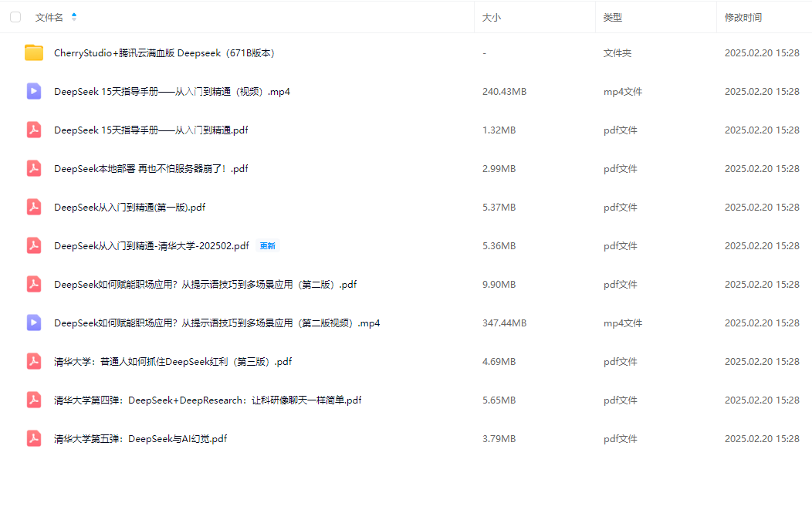Open 清华大学:普通人如何抓住DeepSeek红利 pdf

[x=173, y=361]
